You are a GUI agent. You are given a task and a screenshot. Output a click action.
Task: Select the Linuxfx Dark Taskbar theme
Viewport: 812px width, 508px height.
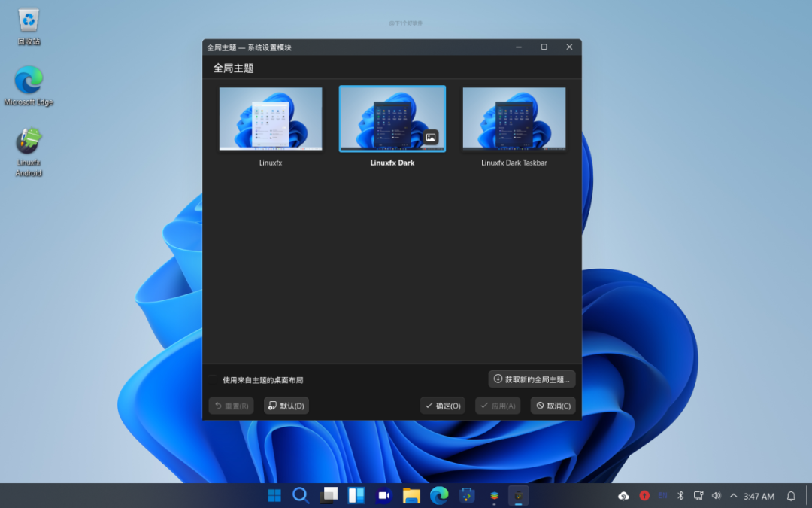(514, 118)
